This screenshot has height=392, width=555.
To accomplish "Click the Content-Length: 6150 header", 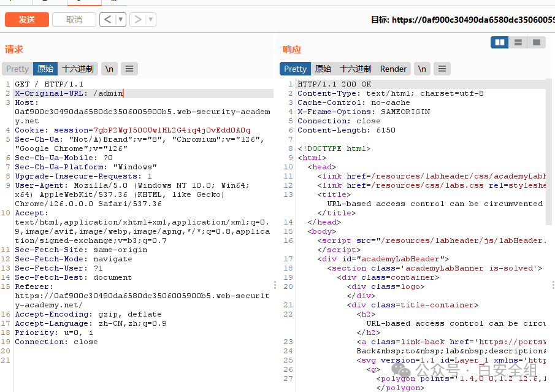I will [x=346, y=130].
